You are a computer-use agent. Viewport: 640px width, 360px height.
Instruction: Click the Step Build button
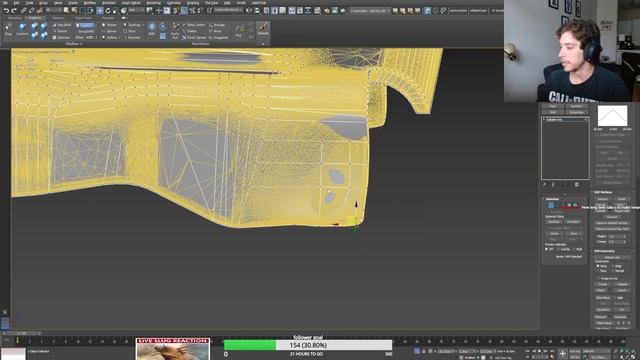(x=62, y=25)
